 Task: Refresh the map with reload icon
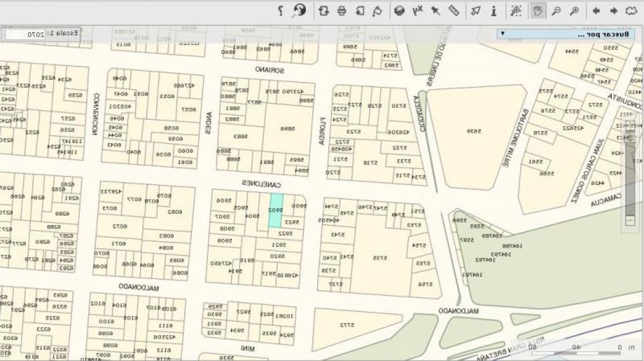[x=323, y=11]
